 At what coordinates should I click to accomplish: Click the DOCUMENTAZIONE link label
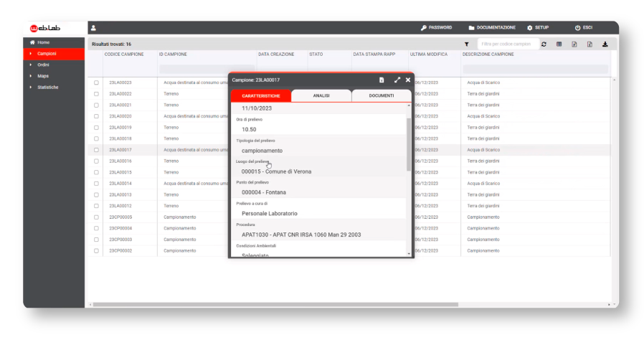click(x=496, y=27)
